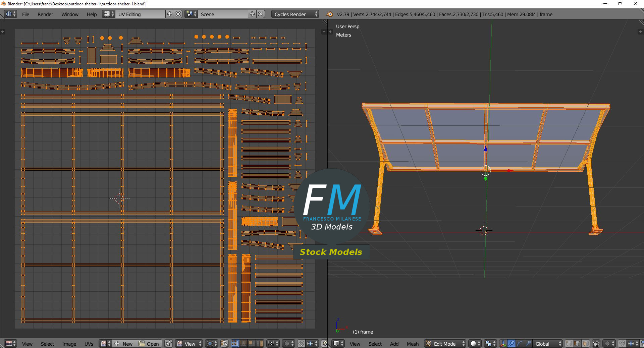The width and height of the screenshot is (644, 348).
Task: Expand the Edit Mode selector
Action: pos(445,344)
